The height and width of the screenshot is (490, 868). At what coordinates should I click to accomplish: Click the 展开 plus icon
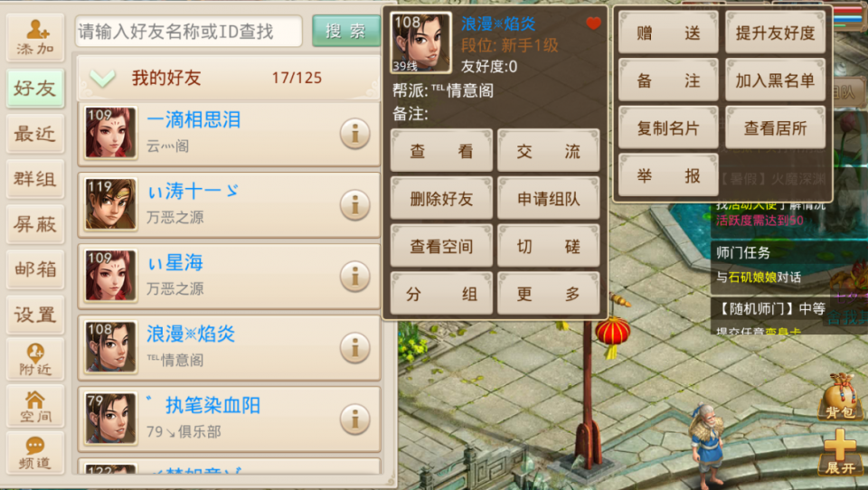click(840, 452)
